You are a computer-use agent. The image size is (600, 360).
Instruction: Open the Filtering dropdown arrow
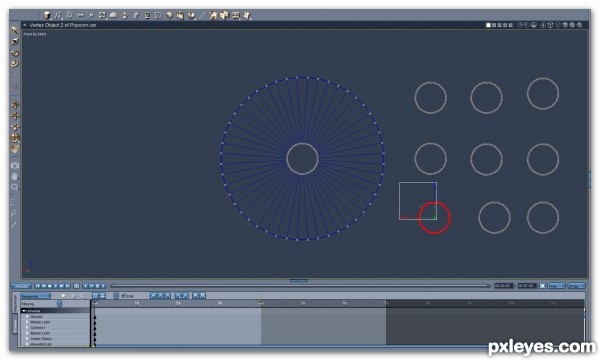(x=59, y=304)
